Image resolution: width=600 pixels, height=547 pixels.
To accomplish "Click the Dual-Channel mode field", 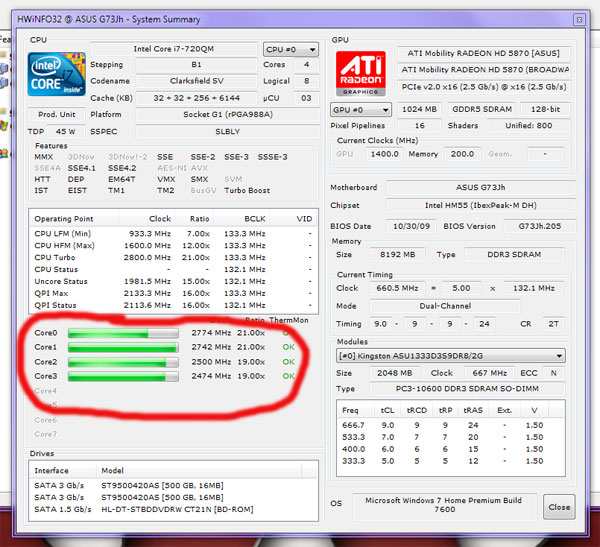I will 445,306.
